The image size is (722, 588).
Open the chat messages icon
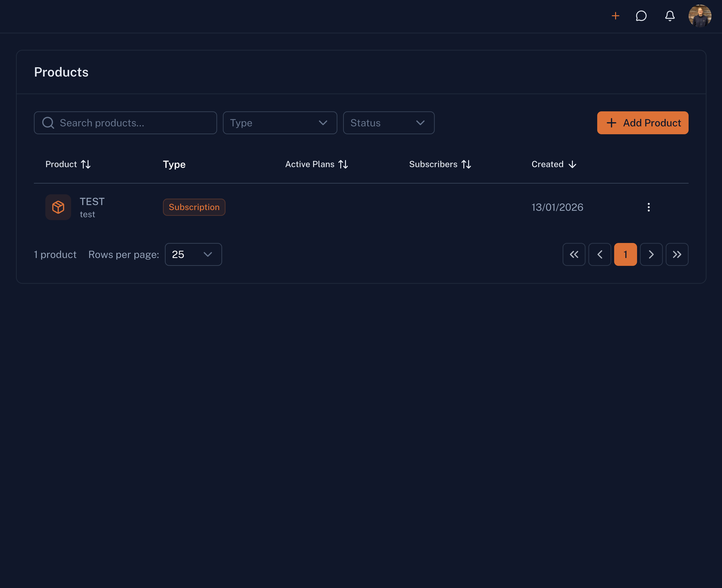642,16
